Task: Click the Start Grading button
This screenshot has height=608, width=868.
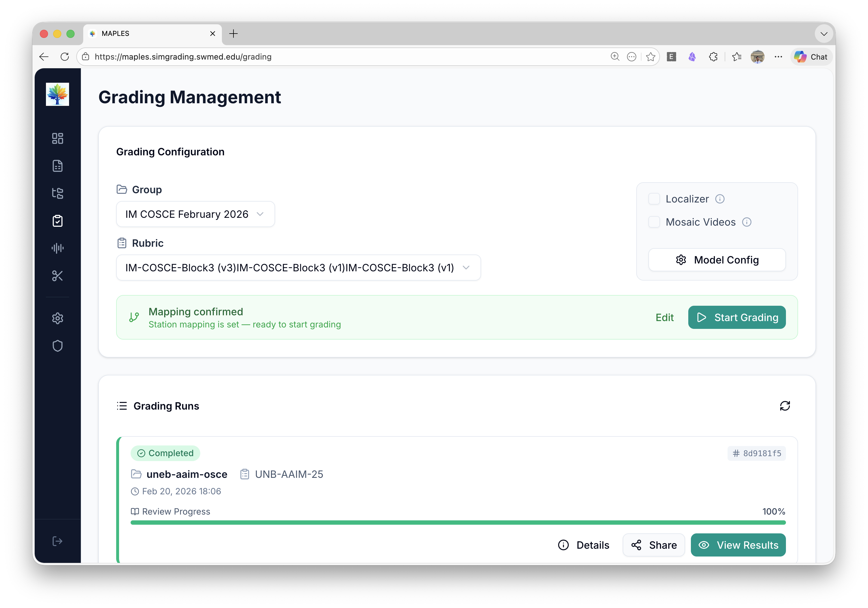Action: [x=737, y=317]
